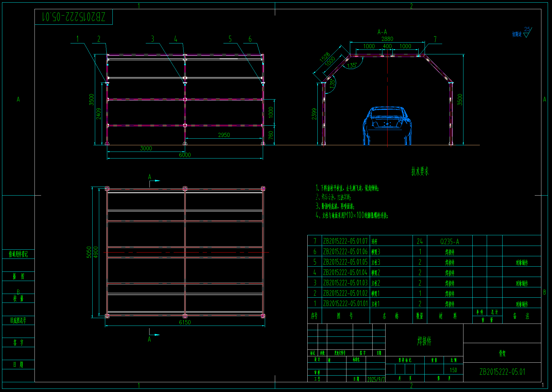Click the 2950 dimension text
This screenshot has height=392, width=552.
(x=224, y=135)
